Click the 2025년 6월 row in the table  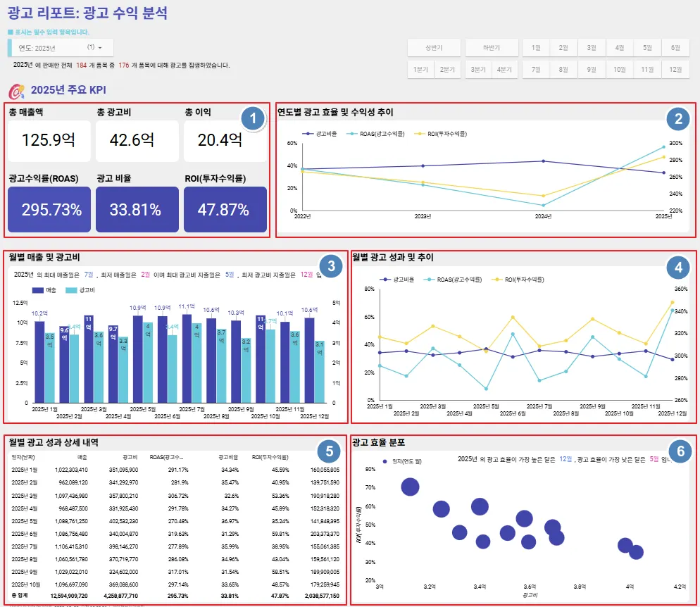click(x=175, y=534)
